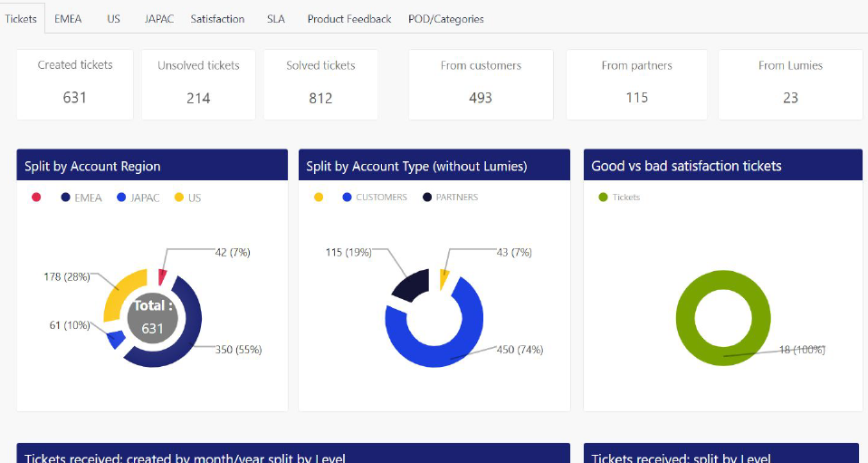Click the Created tickets card
Screen dimensions: 868x463
click(x=75, y=83)
